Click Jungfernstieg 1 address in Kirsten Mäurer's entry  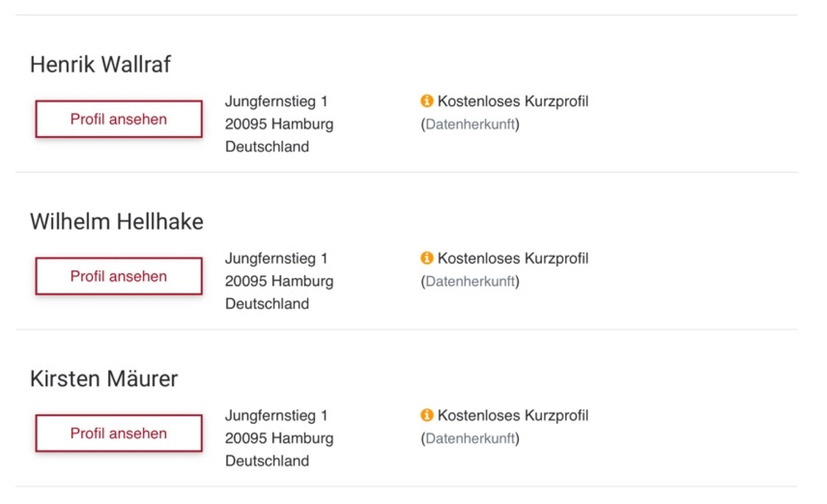(x=276, y=415)
